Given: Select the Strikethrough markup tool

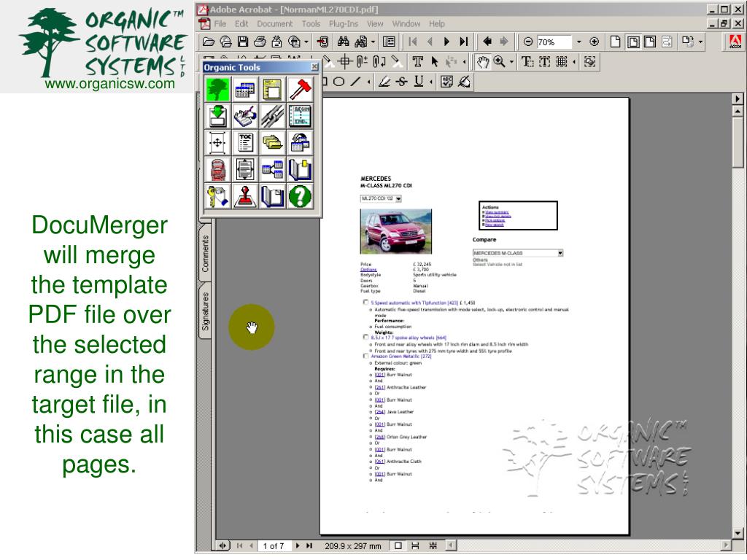Looking at the screenshot, I should 402,82.
